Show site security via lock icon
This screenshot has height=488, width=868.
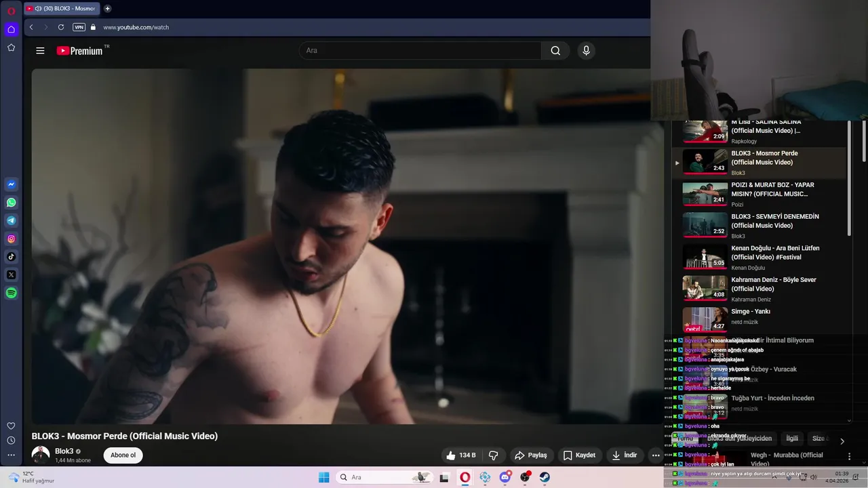point(94,27)
